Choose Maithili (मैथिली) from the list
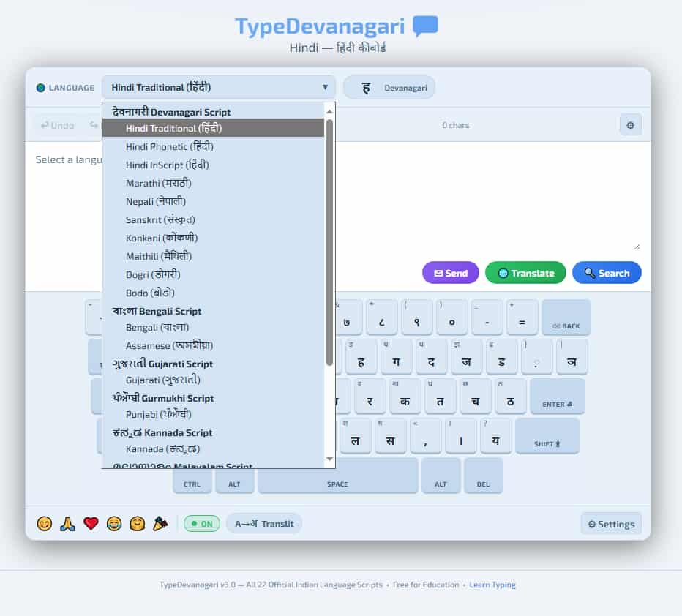This screenshot has width=682, height=616. pyautogui.click(x=213, y=256)
